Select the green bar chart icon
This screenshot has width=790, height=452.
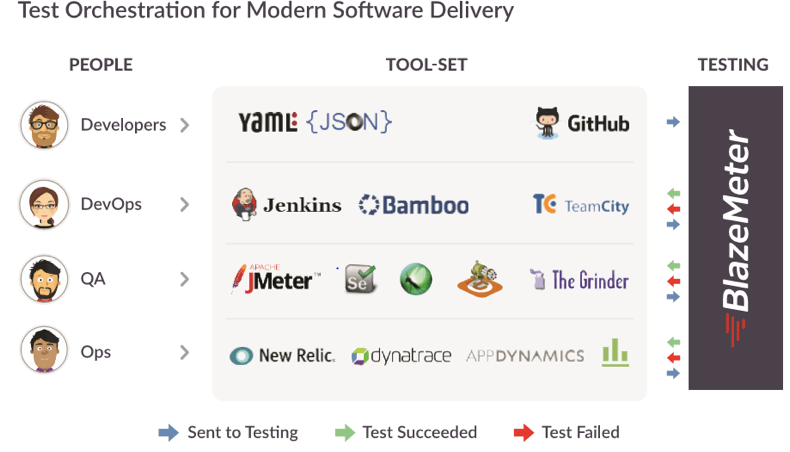[x=615, y=352]
